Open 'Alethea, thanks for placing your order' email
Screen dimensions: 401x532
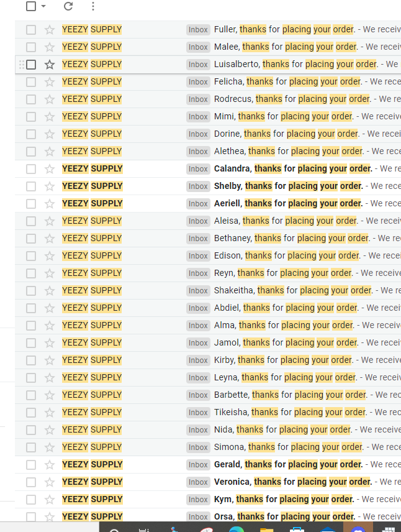289,151
